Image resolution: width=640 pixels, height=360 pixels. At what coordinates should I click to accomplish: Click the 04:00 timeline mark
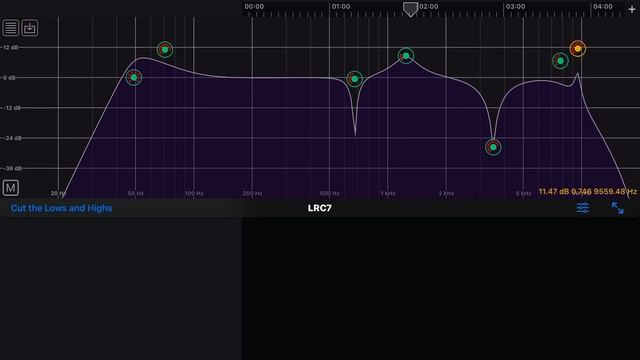(x=603, y=7)
